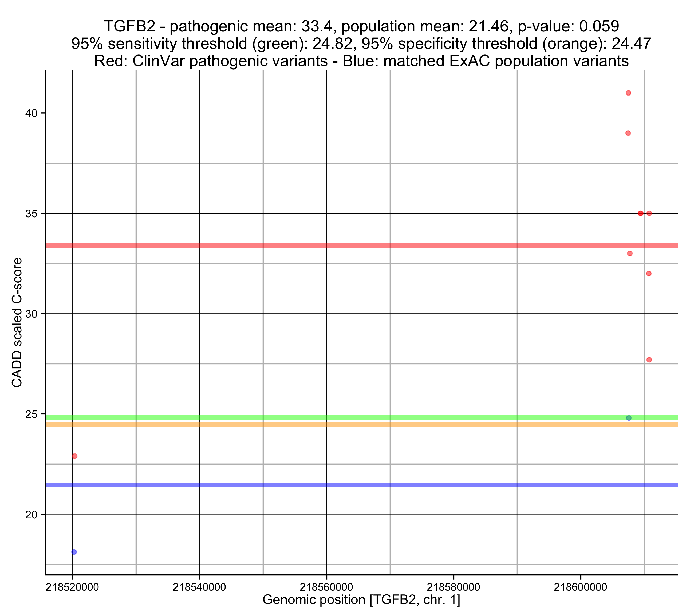This screenshot has height=616, width=694.
Task: Click the red data point near score 39
Action: click(x=628, y=133)
